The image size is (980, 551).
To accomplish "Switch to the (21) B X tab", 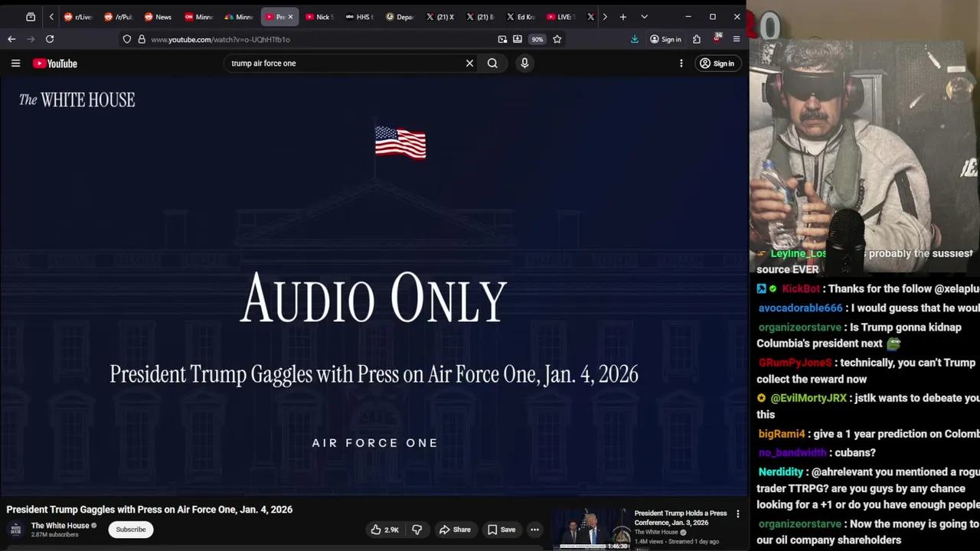I will coord(480,17).
